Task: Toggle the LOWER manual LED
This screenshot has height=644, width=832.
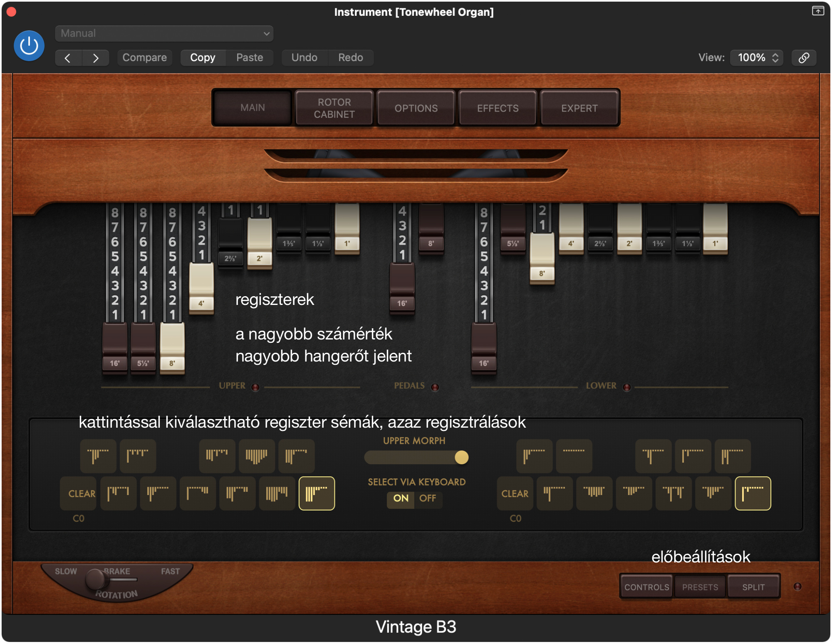Action: pos(626,387)
